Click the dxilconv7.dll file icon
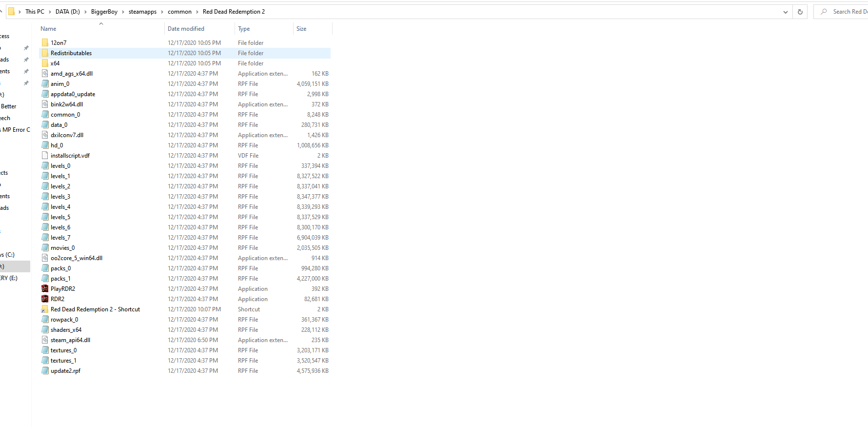The height and width of the screenshot is (427, 868). tap(45, 135)
